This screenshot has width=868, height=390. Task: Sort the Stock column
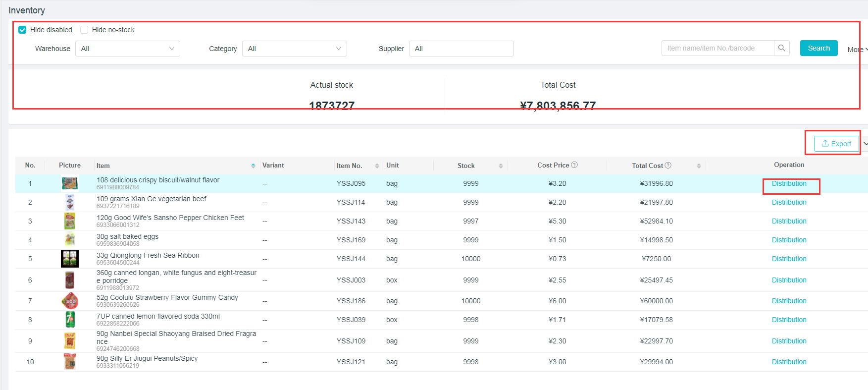pos(501,166)
